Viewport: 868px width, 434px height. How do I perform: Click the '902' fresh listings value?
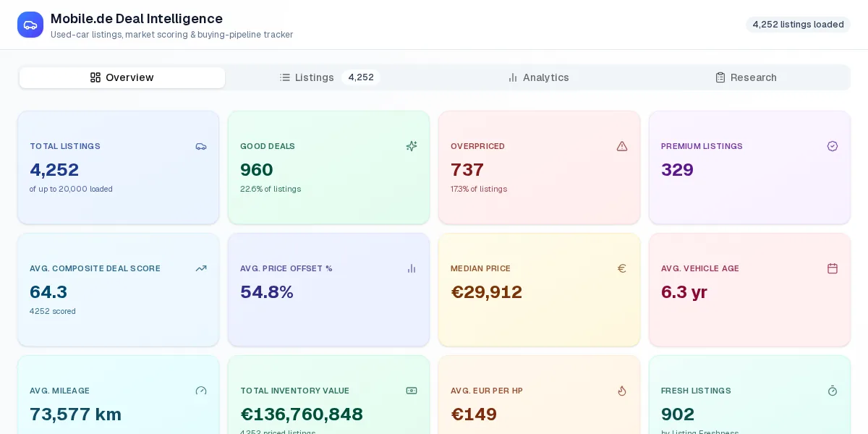pyautogui.click(x=678, y=414)
